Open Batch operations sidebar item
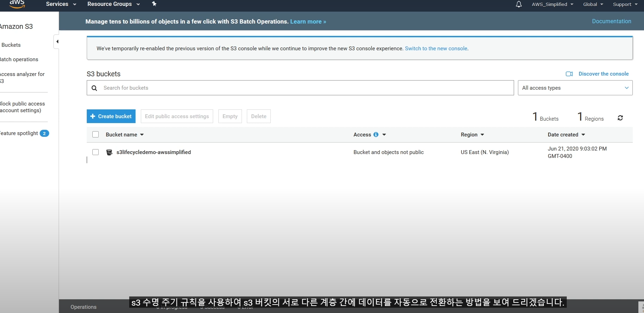This screenshot has height=313, width=644. 19,59
